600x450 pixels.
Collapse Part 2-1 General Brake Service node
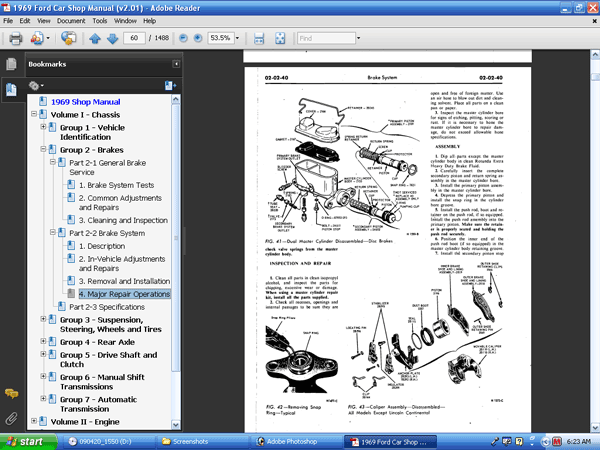[53, 162]
